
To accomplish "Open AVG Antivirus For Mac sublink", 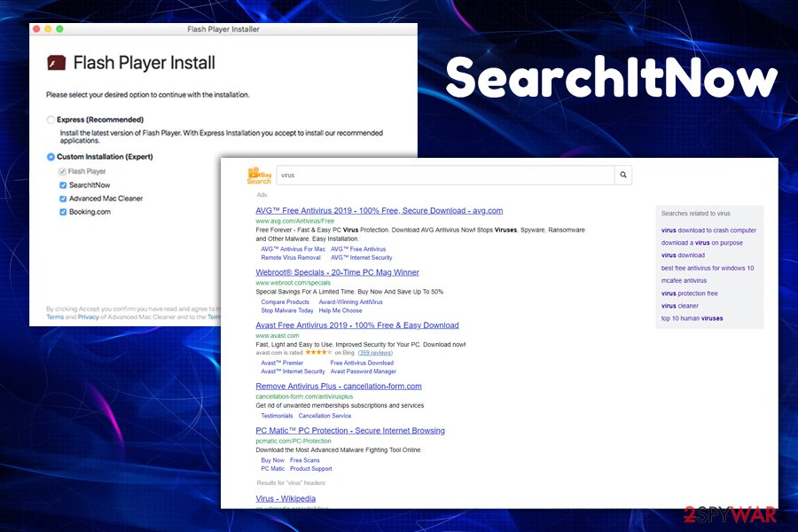I will coord(293,249).
